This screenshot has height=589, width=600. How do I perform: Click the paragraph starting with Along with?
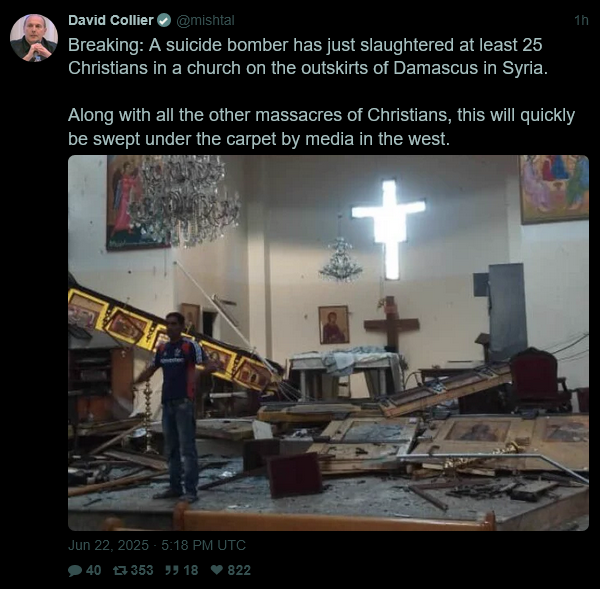tap(321, 127)
